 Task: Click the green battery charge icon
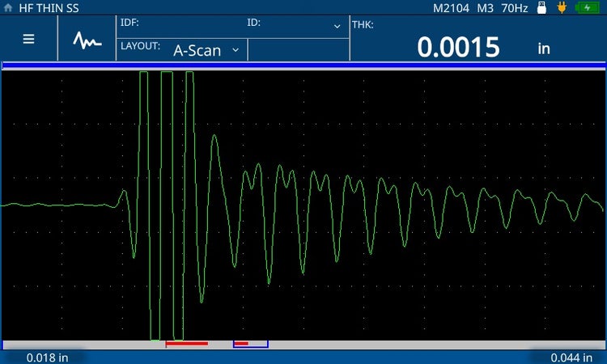[587, 7]
